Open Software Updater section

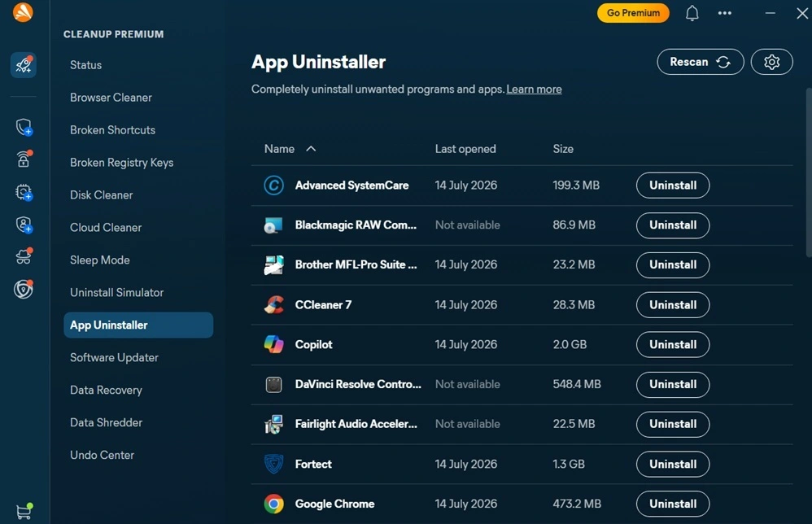[115, 358]
